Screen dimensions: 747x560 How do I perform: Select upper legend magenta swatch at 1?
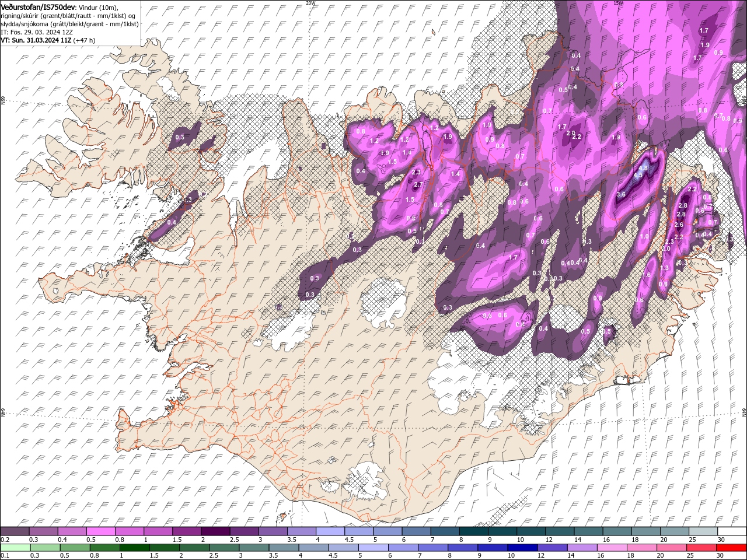(158, 531)
